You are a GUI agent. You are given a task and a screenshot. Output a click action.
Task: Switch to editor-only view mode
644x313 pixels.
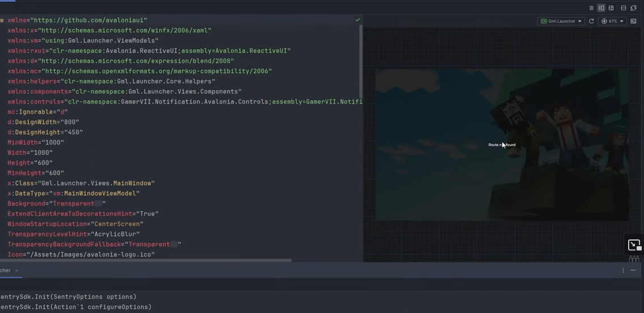tap(591, 8)
